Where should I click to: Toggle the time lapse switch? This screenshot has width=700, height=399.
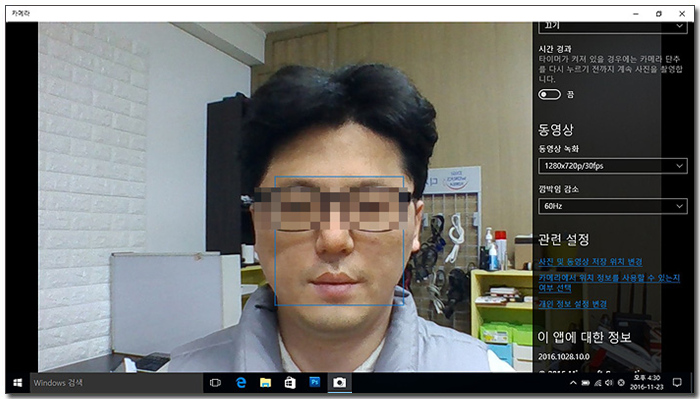point(549,95)
